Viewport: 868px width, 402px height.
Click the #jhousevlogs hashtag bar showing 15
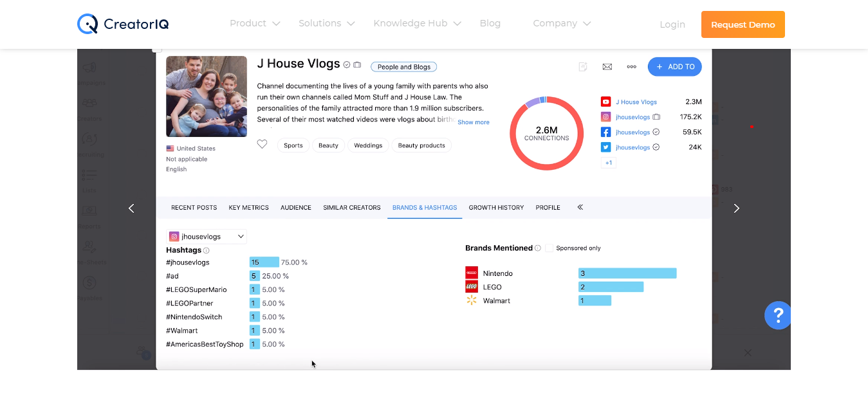click(x=264, y=262)
